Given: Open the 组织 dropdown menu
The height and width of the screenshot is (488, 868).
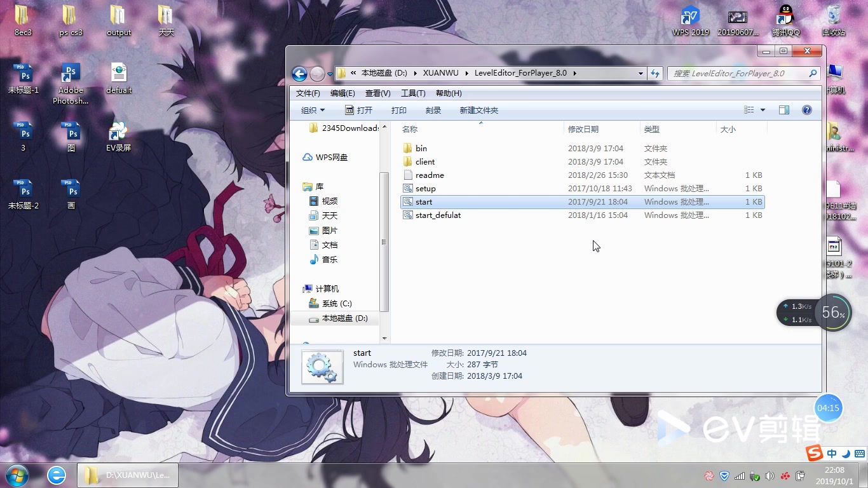Looking at the screenshot, I should [x=313, y=110].
